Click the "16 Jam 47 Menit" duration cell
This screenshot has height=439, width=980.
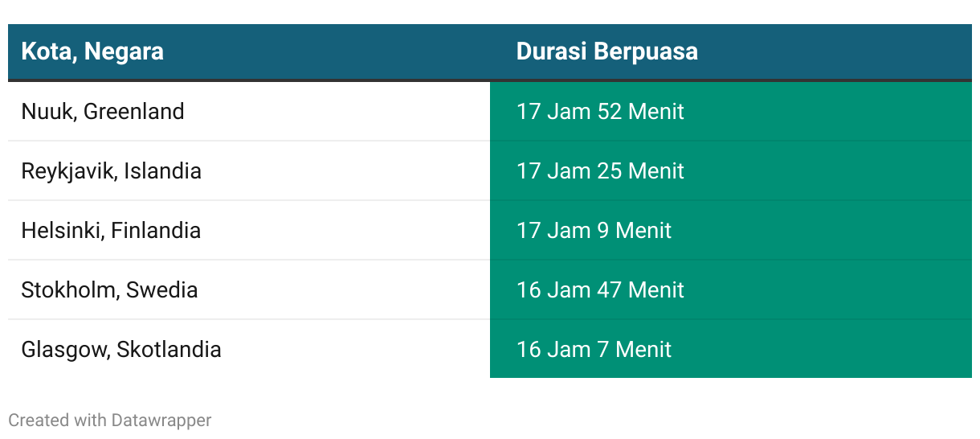click(731, 289)
